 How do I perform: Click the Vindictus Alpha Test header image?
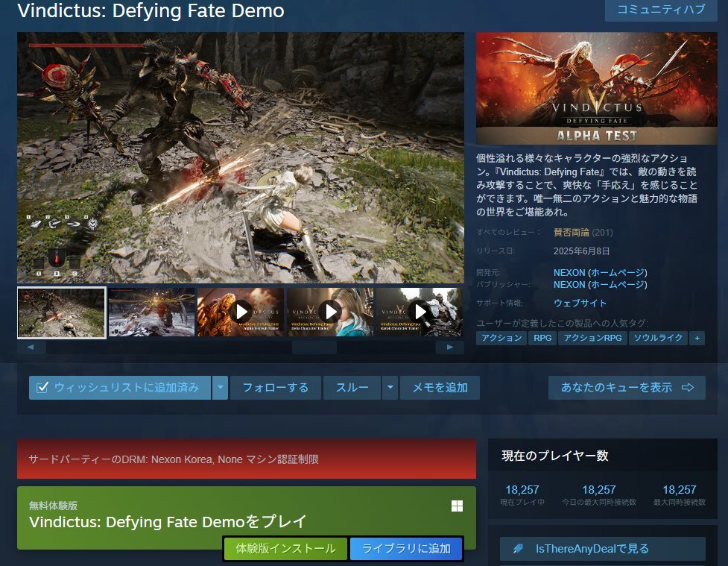[597, 88]
